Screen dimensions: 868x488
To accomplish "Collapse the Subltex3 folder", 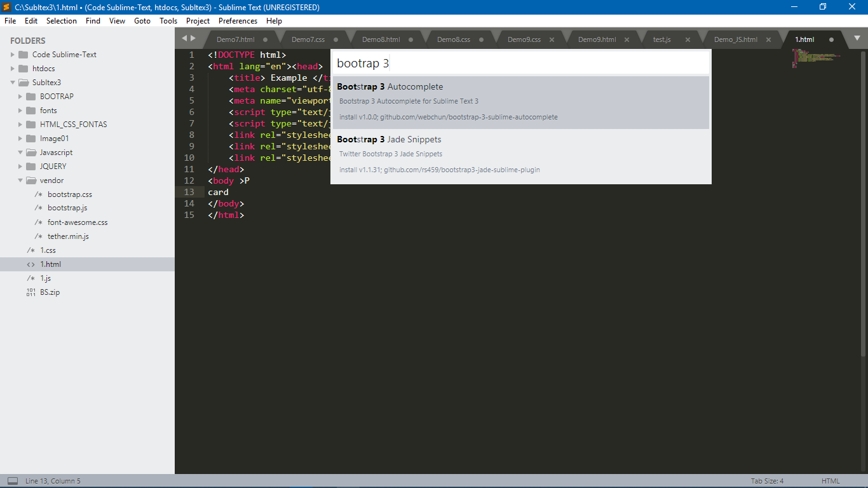I will coord(12,83).
